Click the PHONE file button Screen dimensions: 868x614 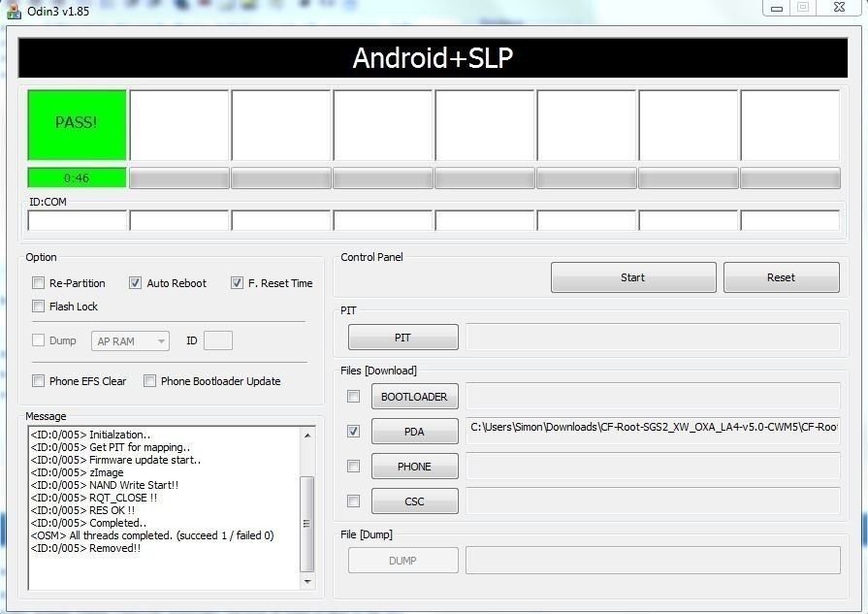point(415,467)
